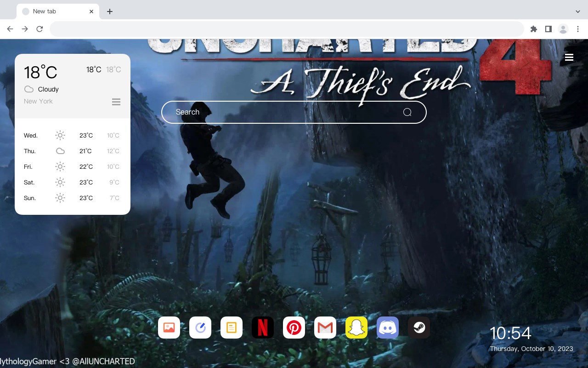Click the 21°C high for Thursday
This screenshot has width=588, height=368.
[86, 151]
